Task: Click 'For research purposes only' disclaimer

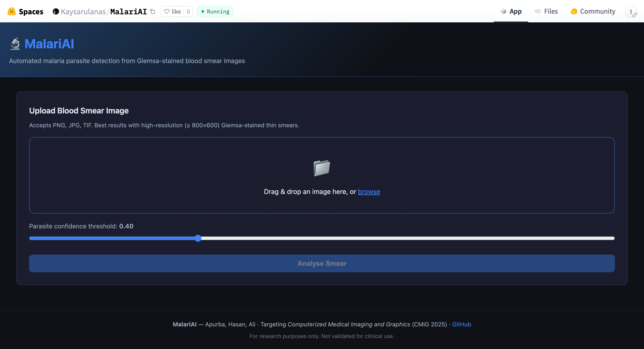Action: tap(322, 336)
